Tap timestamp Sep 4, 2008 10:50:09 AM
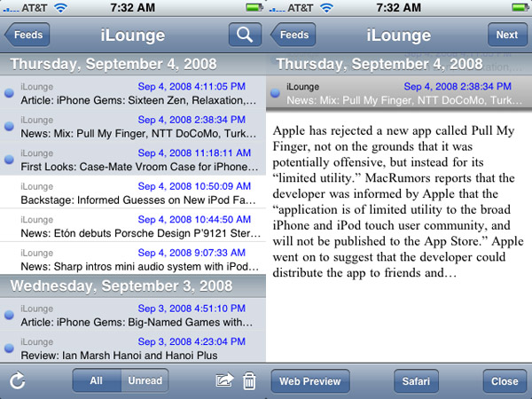532x399 pixels. (194, 186)
